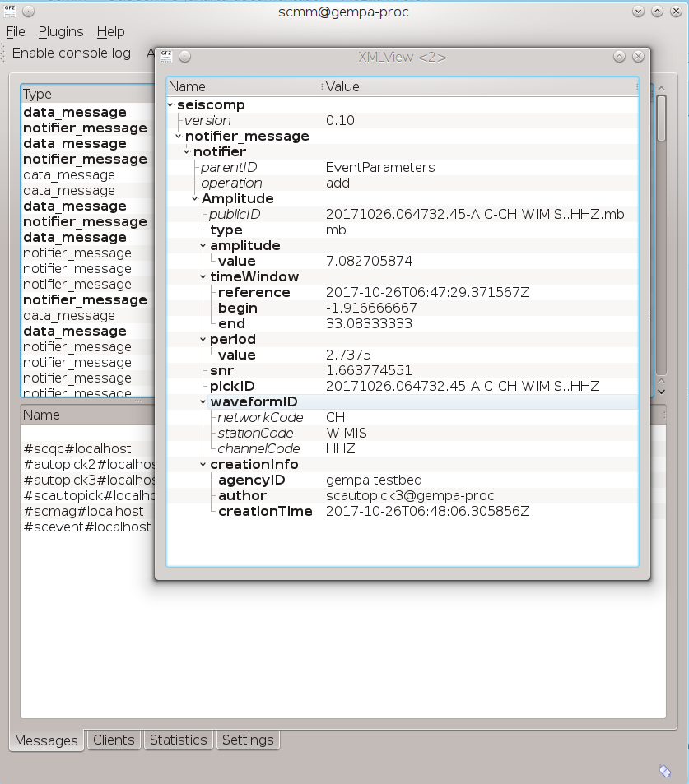Click the down-arrow button in scmm title bar

639,12
